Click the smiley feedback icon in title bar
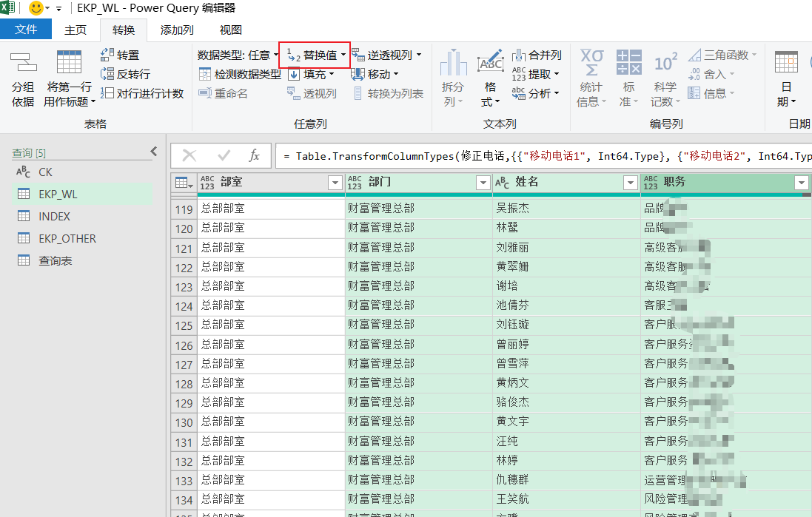 click(x=36, y=7)
